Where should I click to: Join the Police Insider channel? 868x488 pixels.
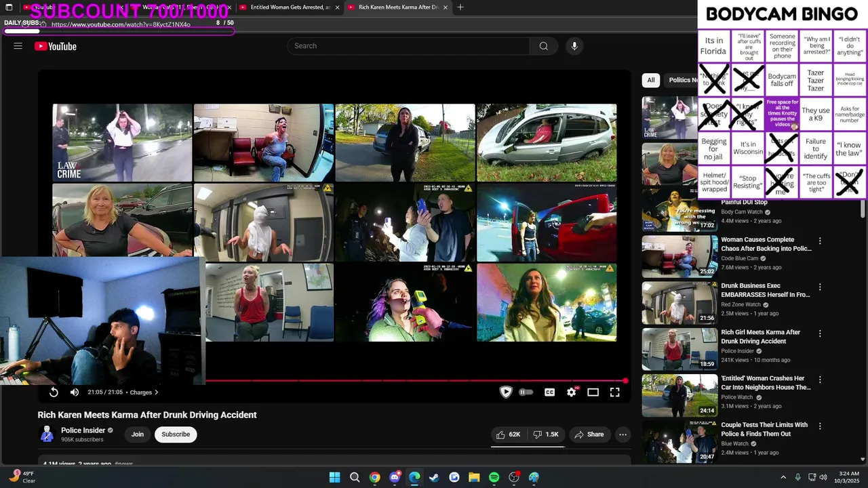coord(138,434)
